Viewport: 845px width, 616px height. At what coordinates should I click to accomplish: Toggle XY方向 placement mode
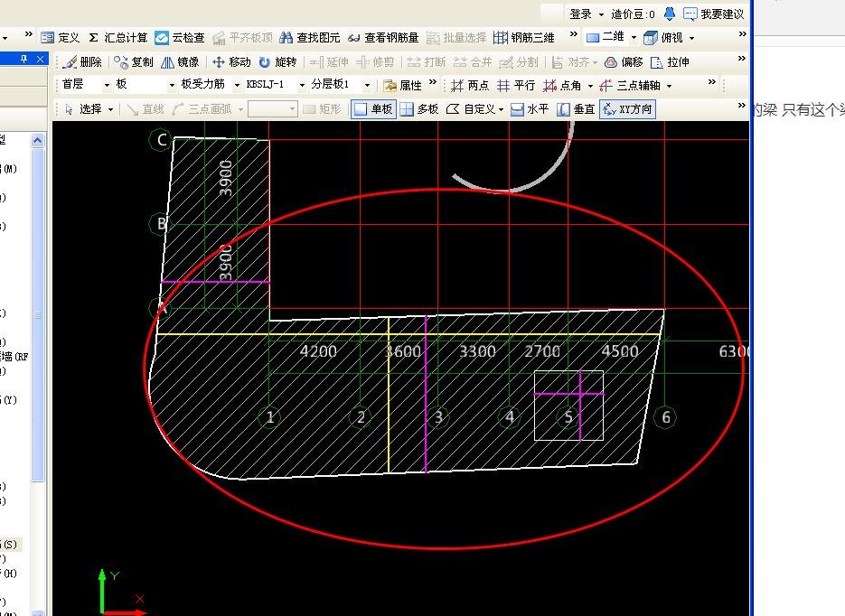pyautogui.click(x=627, y=109)
